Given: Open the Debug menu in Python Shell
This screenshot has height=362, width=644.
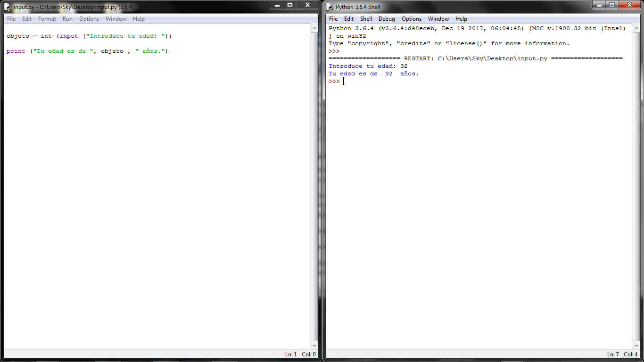Looking at the screenshot, I should 387,19.
